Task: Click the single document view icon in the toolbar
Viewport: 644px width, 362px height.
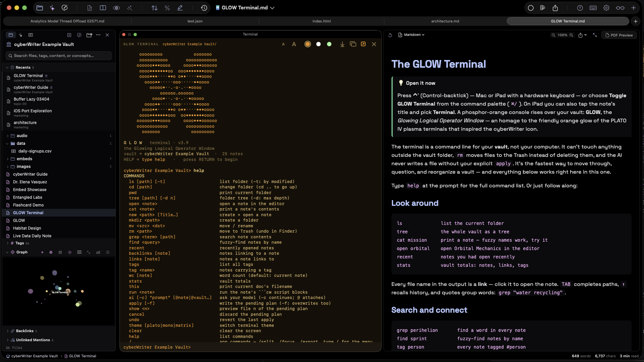Action: coord(90,8)
